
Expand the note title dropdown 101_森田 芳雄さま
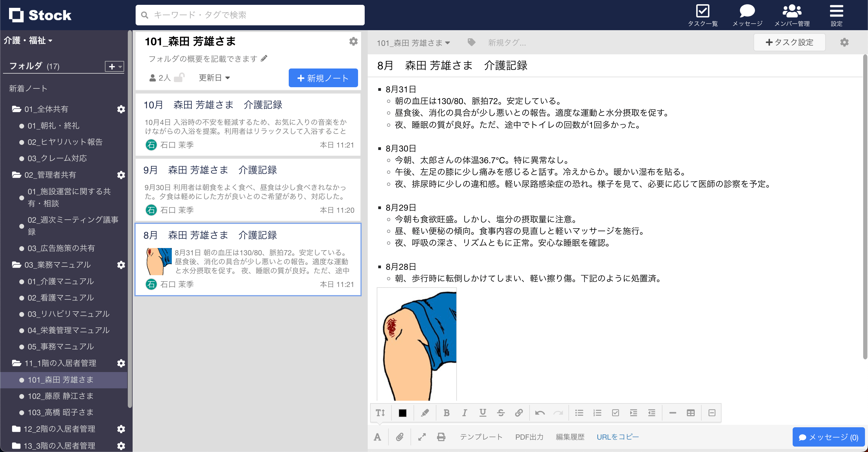point(413,43)
